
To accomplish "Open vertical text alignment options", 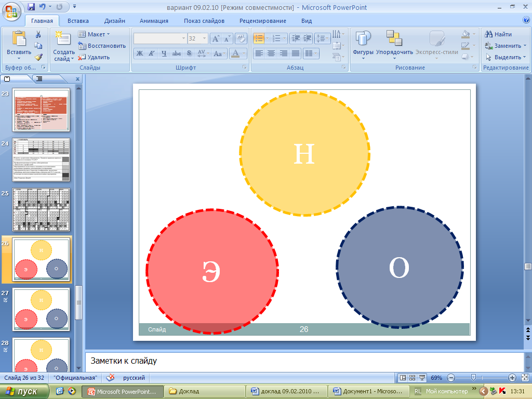I will point(338,46).
